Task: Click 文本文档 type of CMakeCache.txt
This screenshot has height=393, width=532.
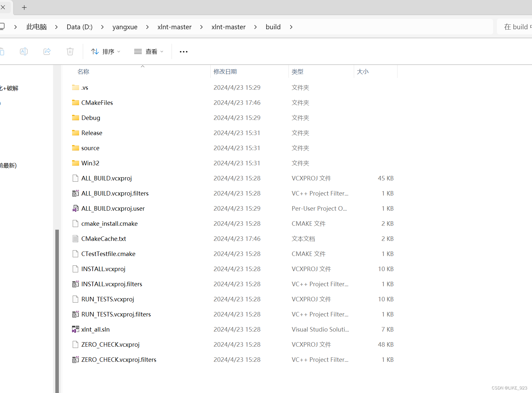Action: [303, 239]
